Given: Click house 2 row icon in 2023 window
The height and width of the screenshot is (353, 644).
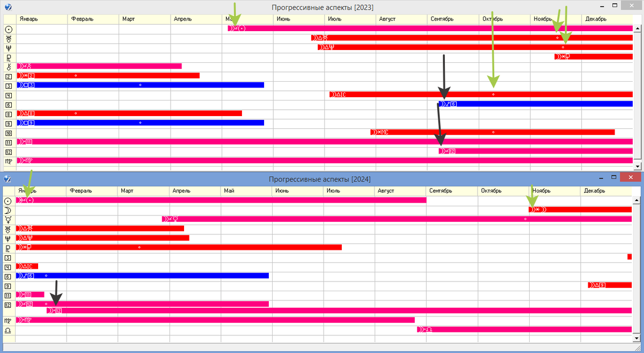Looking at the screenshot, I should pyautogui.click(x=9, y=76).
